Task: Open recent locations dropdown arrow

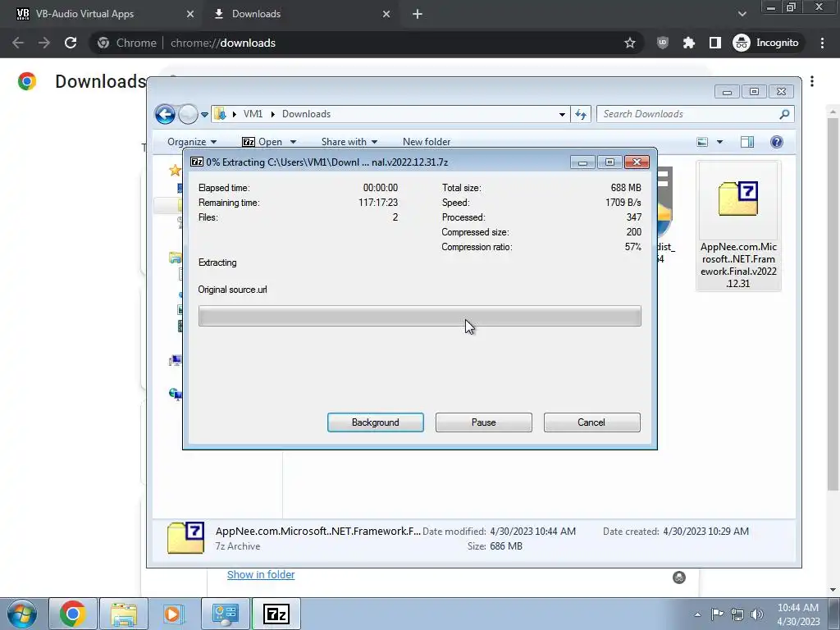Action: tap(204, 115)
